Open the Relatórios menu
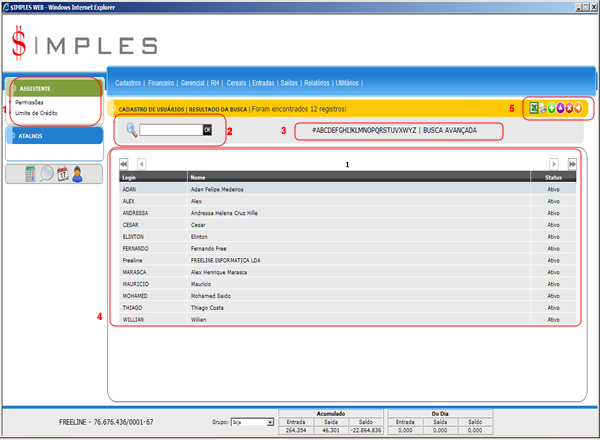 316,83
